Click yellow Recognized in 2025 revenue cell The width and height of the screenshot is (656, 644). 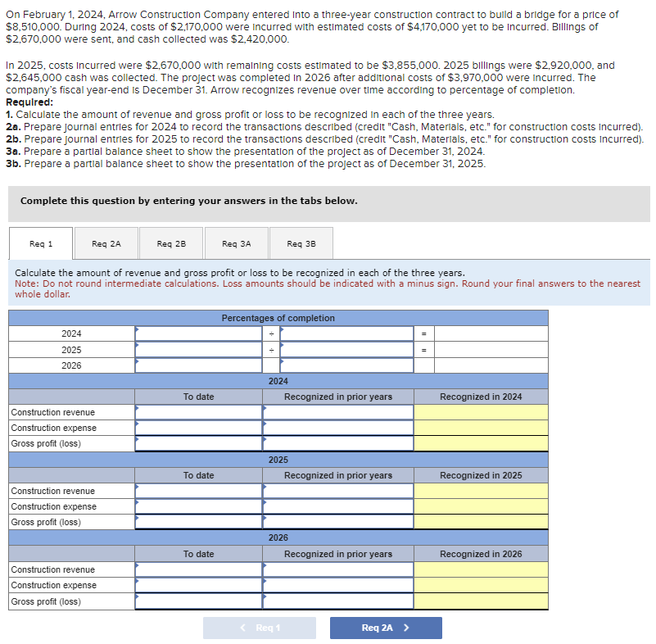pos(481,491)
